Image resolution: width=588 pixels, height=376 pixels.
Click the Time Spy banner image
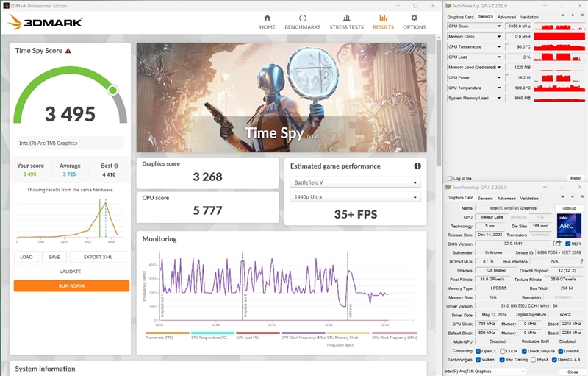point(282,97)
